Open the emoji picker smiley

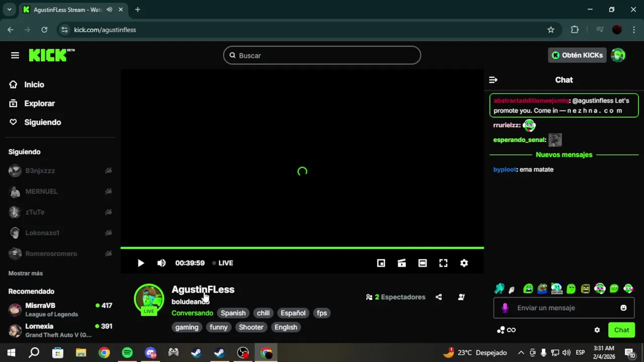coord(623,308)
